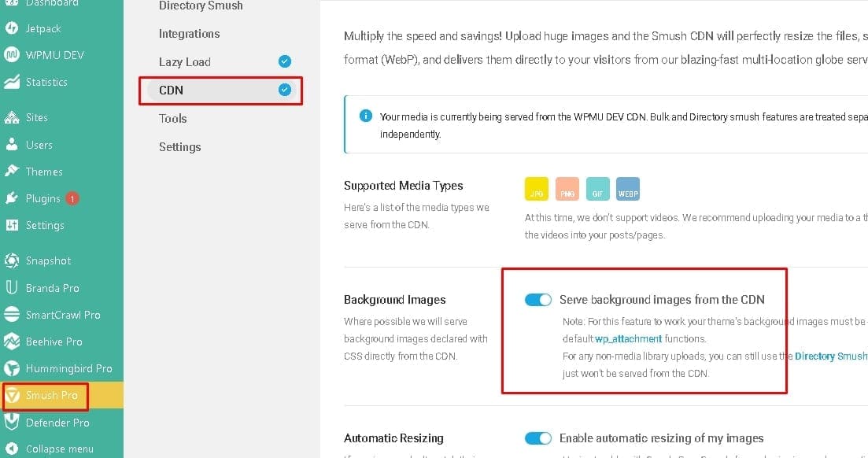Open the Directory Smush link in note
The image size is (868, 458).
(x=831, y=356)
